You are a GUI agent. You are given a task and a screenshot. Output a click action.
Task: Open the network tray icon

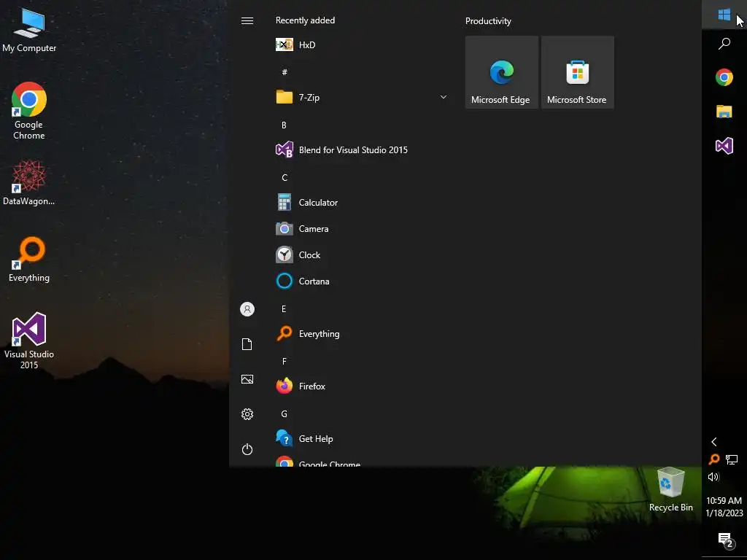click(x=731, y=459)
